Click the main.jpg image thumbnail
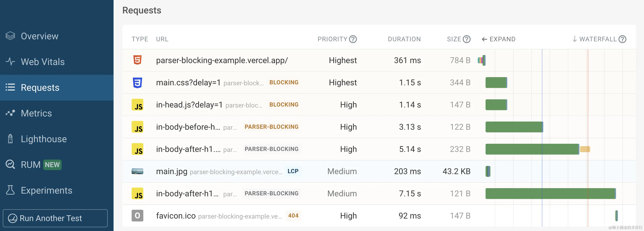Screen dimensions: 644x231 137,171
